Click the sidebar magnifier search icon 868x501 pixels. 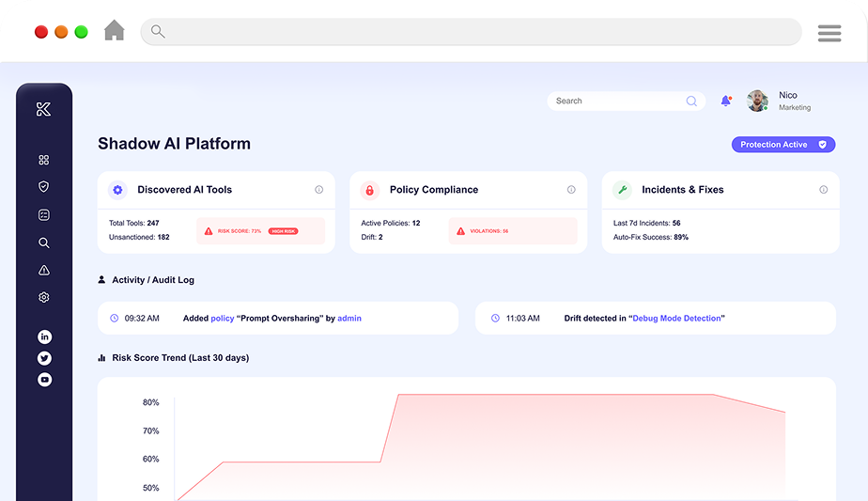[x=44, y=243]
